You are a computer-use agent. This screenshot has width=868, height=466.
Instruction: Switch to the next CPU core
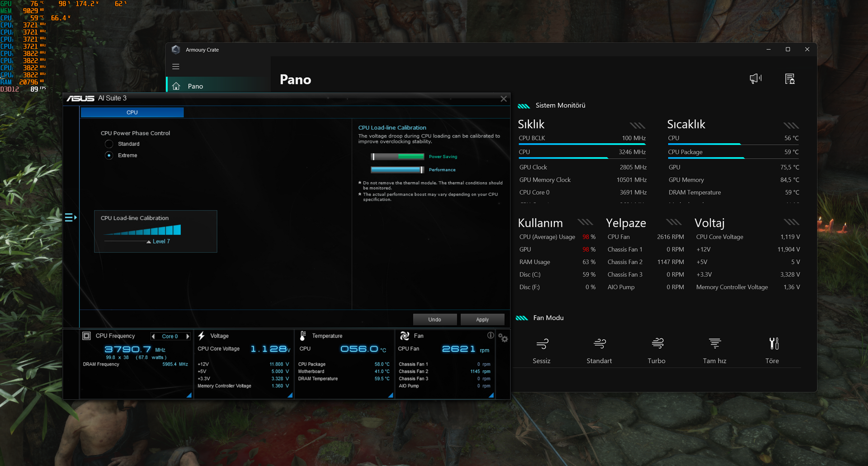coord(188,336)
